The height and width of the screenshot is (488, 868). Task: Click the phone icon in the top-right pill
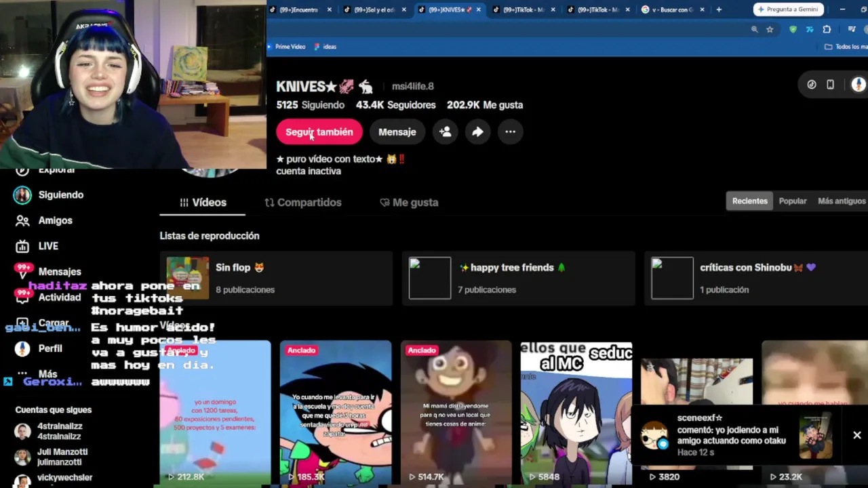pyautogui.click(x=830, y=85)
